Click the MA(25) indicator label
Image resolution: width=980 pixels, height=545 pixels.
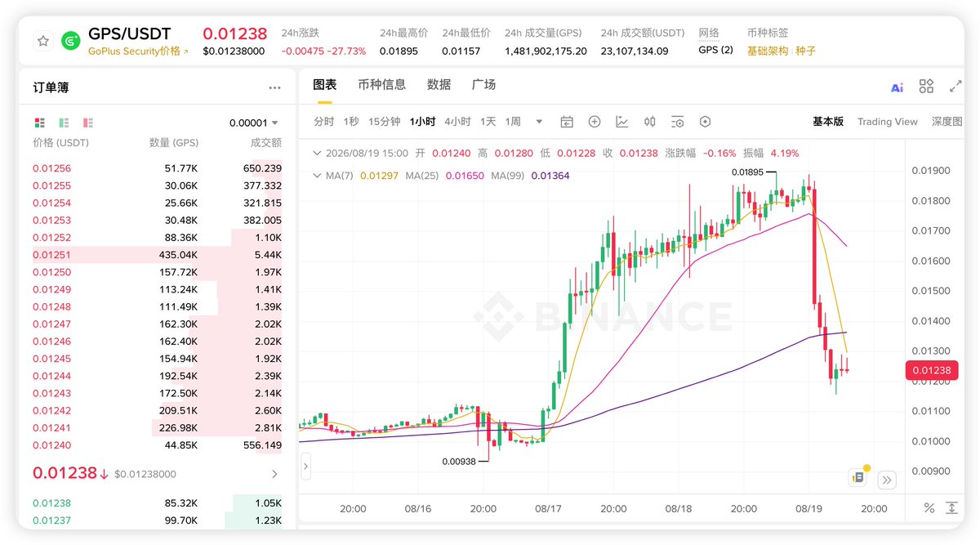point(424,176)
